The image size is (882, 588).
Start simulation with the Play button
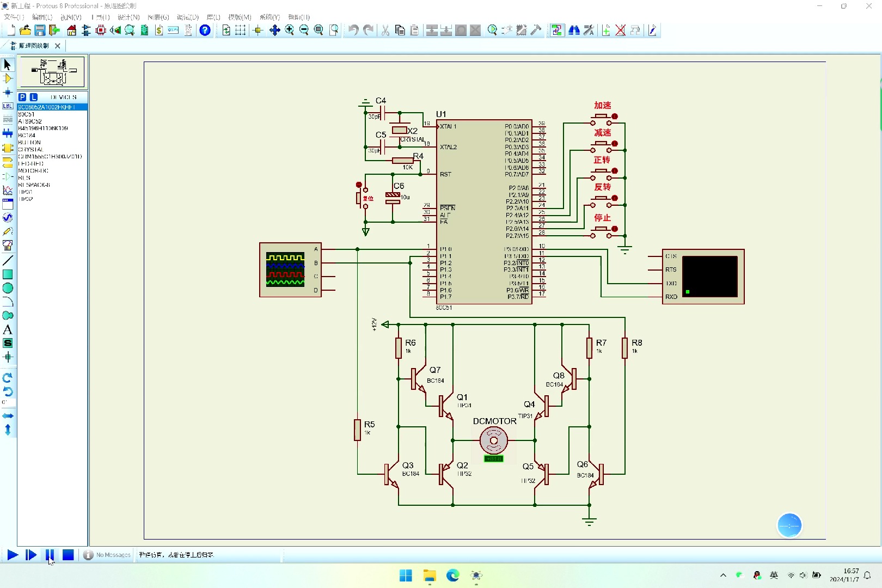coord(13,555)
